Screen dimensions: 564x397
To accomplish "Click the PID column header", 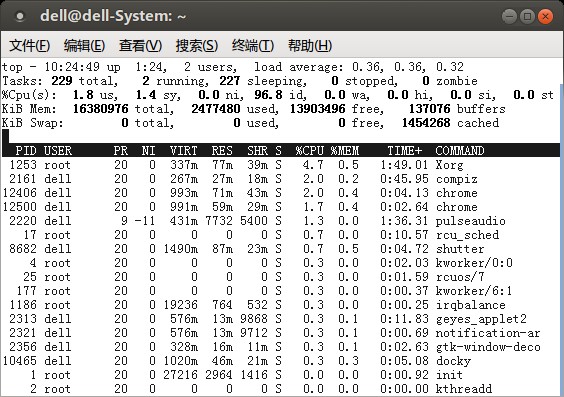I will click(x=26, y=150).
